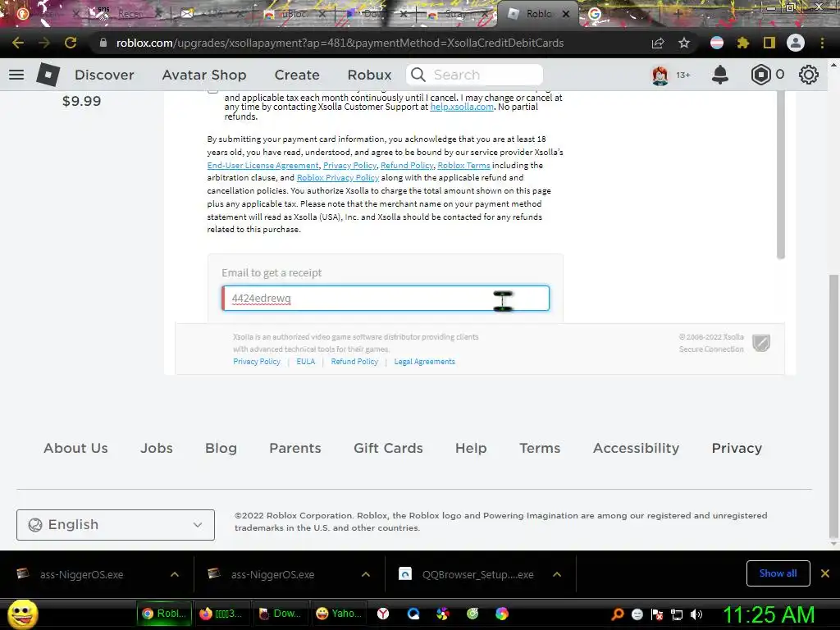Screen dimensions: 840x630
Task: Open the taskbar search magnifier
Action: click(618, 614)
